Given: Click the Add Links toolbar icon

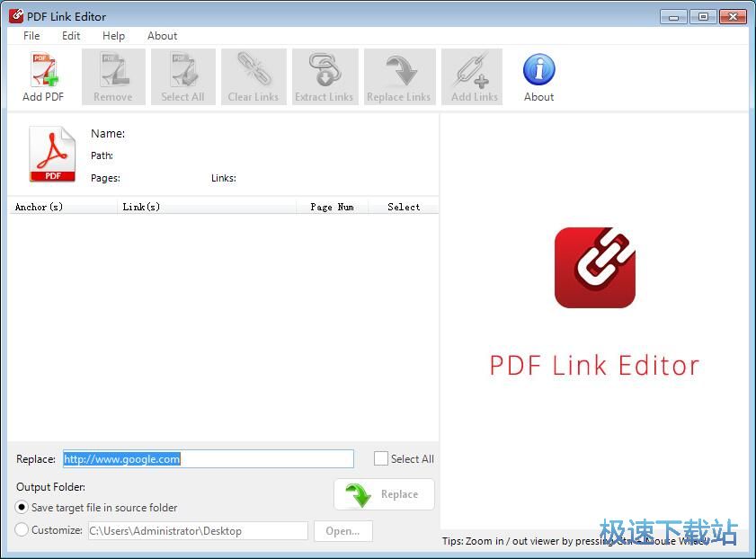Looking at the screenshot, I should pyautogui.click(x=472, y=76).
